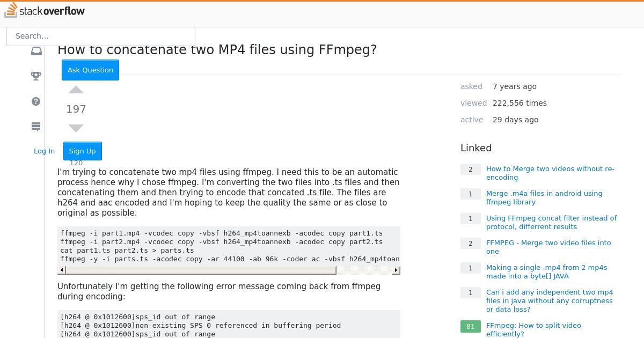The height and width of the screenshot is (338, 644).
Task: Focus the Search input field
Action: pos(101,36)
